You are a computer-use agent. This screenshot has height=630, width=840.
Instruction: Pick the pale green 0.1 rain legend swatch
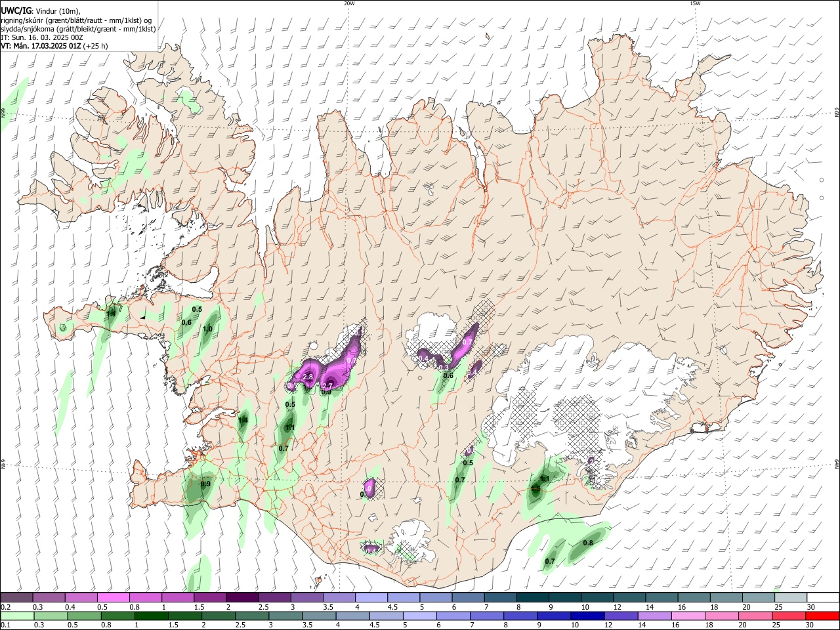[17, 616]
